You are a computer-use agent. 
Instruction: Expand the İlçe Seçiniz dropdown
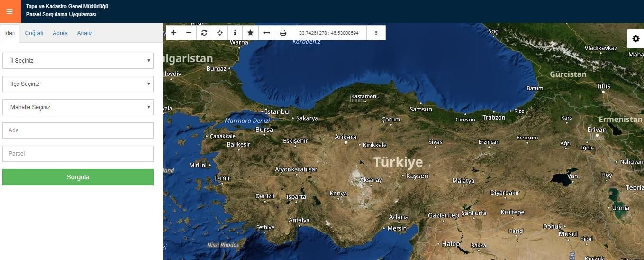[x=78, y=84]
